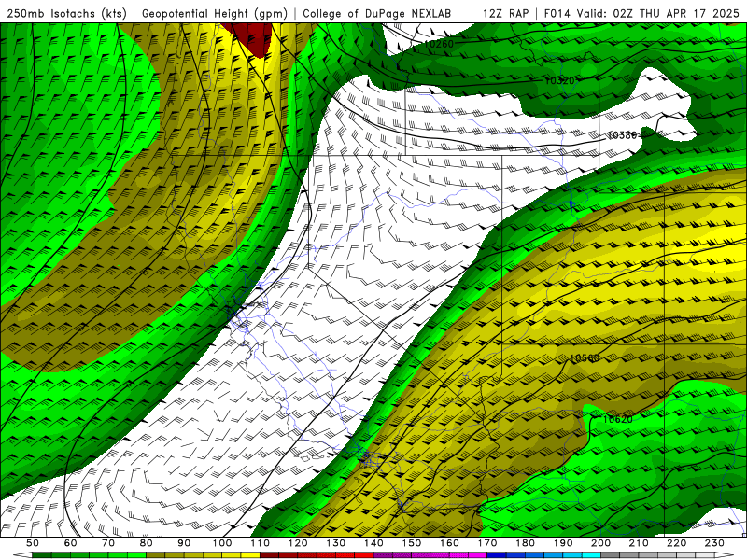Click the 220 value on the color scale

(x=676, y=543)
